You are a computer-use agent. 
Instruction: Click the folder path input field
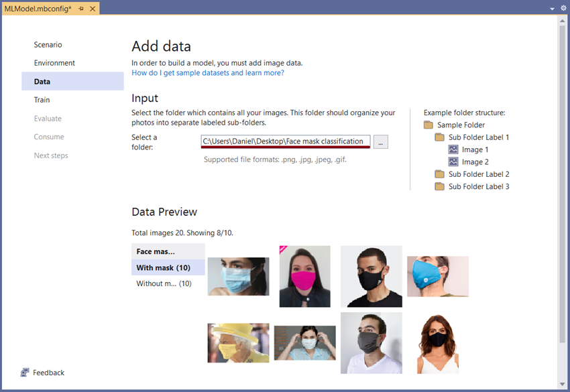click(285, 141)
